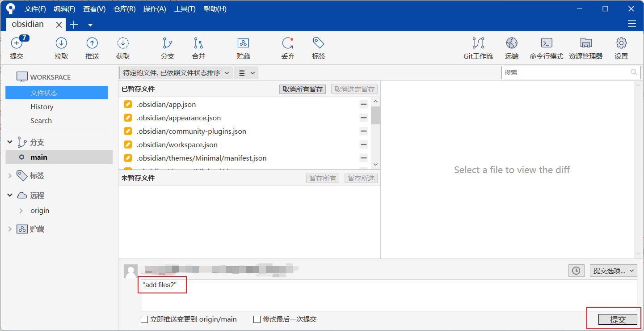The height and width of the screenshot is (331, 644).
Task: Open the list view mode dropdown
Action: pyautogui.click(x=246, y=73)
